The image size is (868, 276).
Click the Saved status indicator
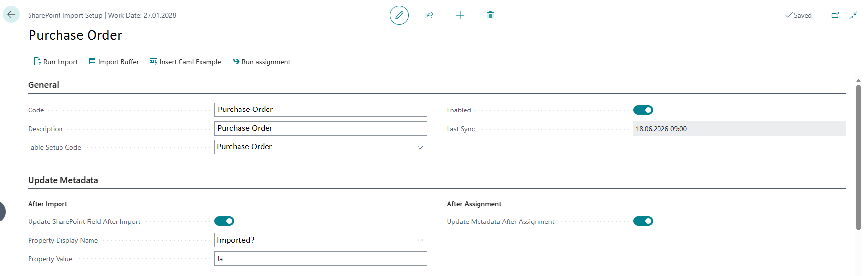[x=799, y=15]
